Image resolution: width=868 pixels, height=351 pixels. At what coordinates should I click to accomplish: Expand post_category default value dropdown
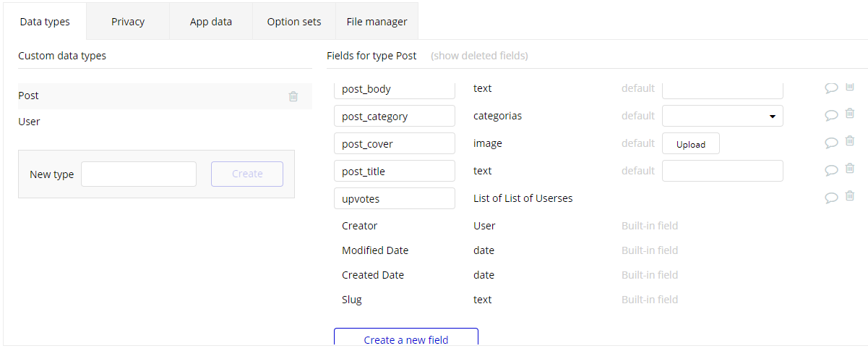[x=723, y=116]
